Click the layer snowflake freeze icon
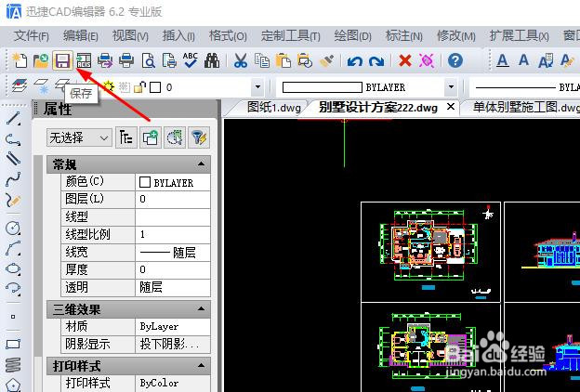 [x=41, y=86]
